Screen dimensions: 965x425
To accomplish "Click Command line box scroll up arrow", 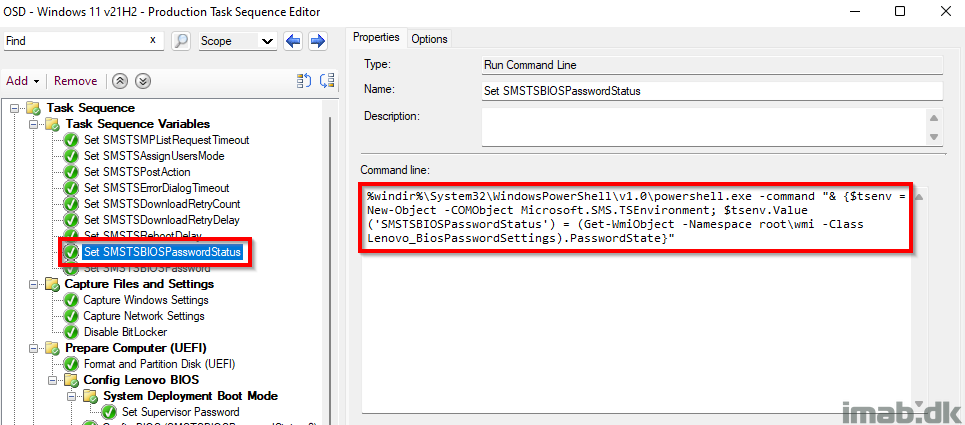I will (x=920, y=197).
